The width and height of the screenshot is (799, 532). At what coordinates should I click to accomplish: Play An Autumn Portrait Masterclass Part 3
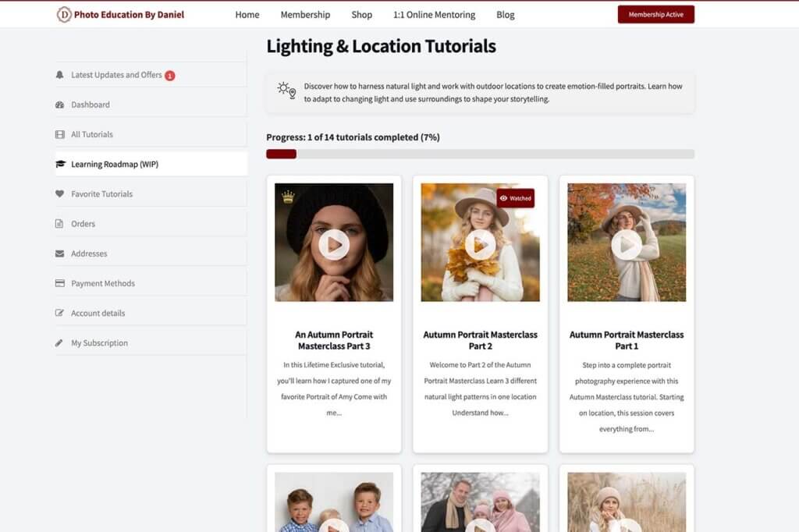tap(334, 245)
